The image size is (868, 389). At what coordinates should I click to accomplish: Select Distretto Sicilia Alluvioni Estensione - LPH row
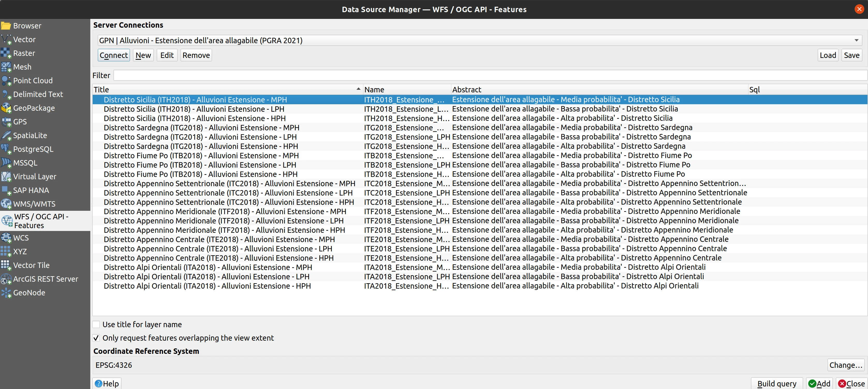point(480,109)
